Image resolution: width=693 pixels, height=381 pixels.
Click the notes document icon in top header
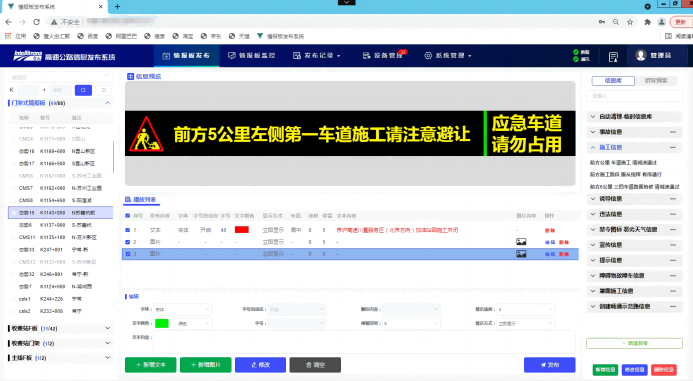click(613, 57)
